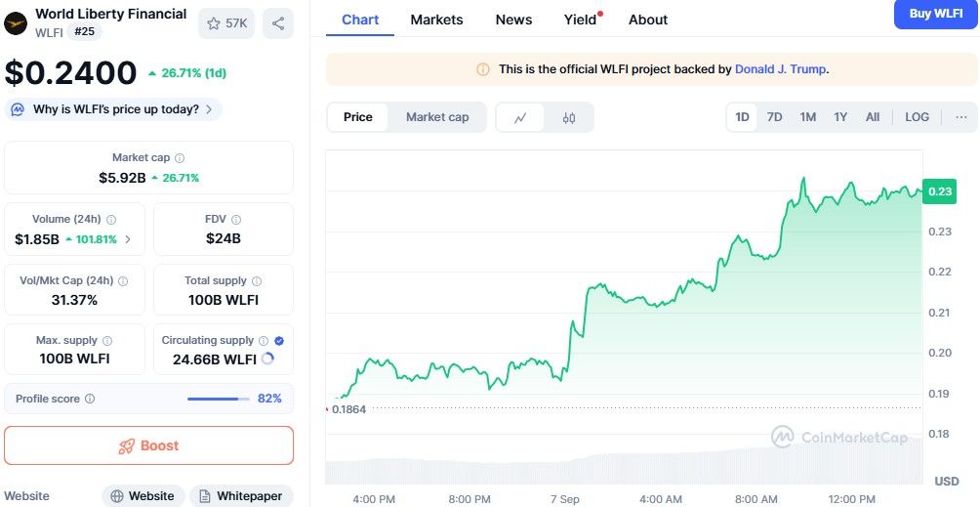Select the 1Y time range
The width and height of the screenshot is (980, 507).
click(840, 117)
